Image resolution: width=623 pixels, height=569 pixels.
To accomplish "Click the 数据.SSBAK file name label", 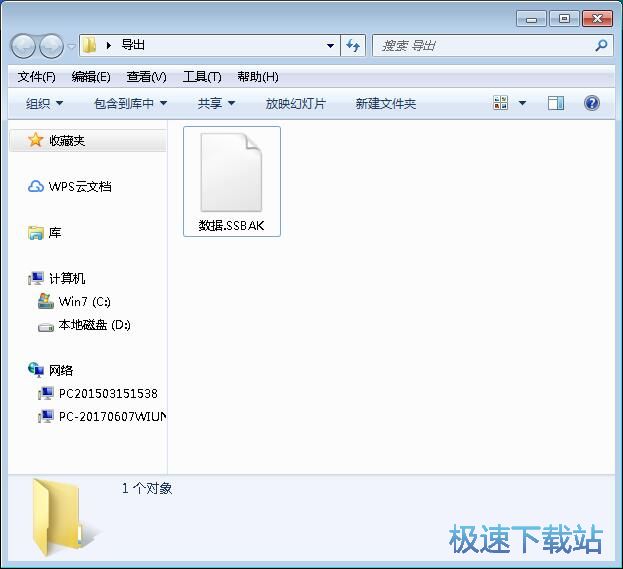I will [x=232, y=226].
